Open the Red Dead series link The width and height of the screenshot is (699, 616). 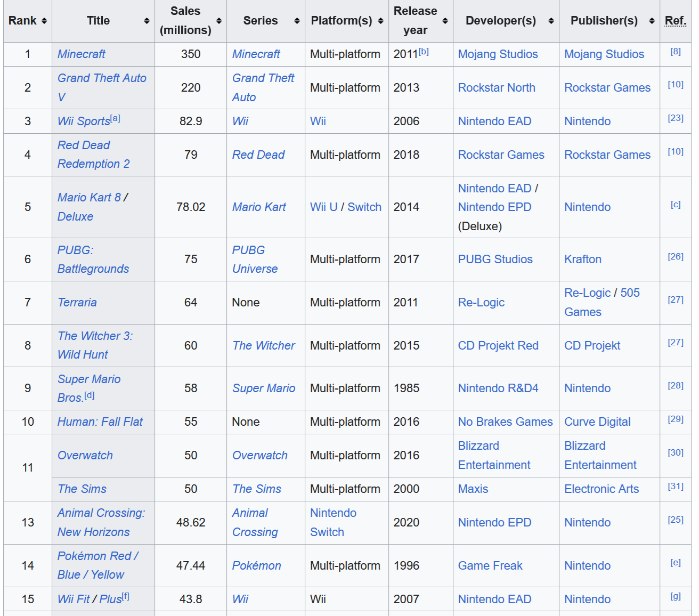[258, 155]
